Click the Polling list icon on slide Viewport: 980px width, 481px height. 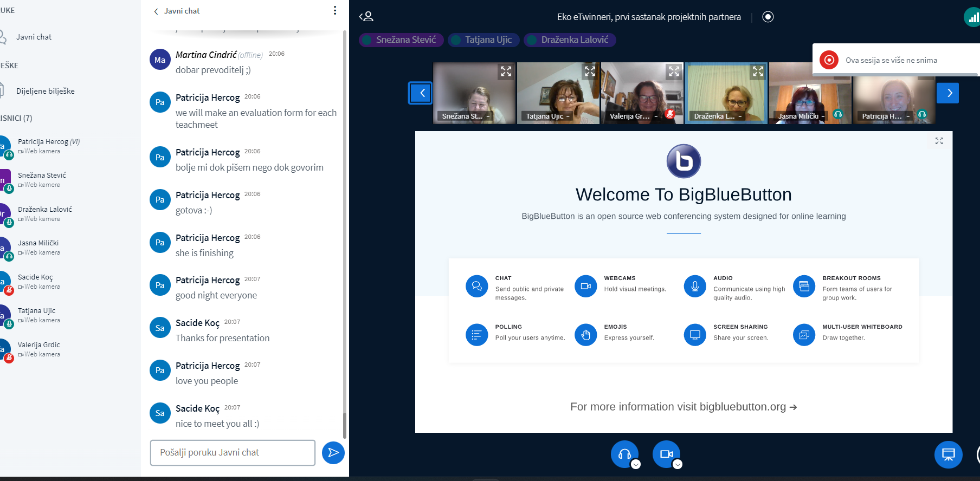[477, 335]
